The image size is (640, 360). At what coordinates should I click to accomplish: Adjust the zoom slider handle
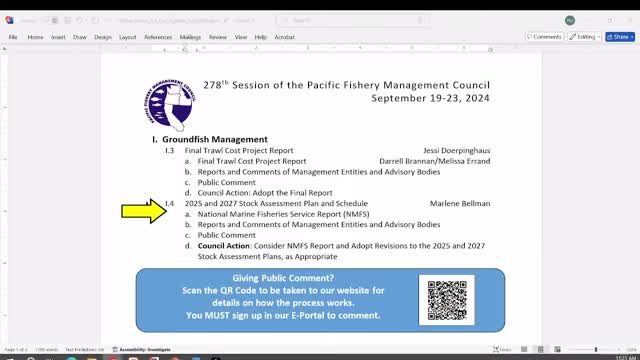tap(596, 349)
